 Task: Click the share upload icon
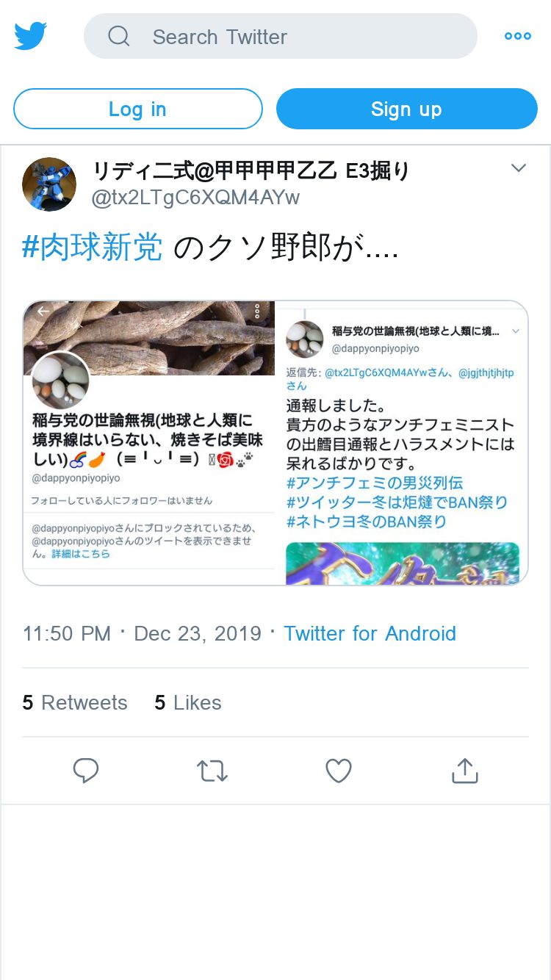pyautogui.click(x=464, y=771)
